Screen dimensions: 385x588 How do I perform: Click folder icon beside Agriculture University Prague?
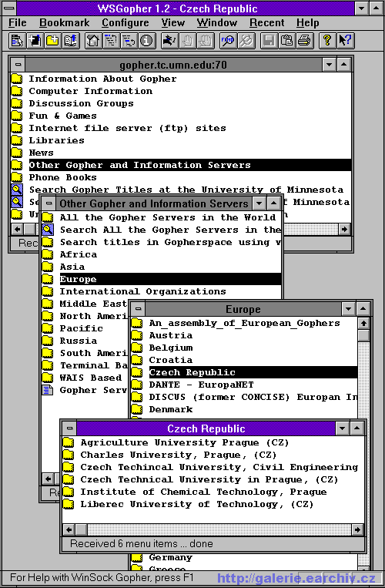pyautogui.click(x=69, y=442)
